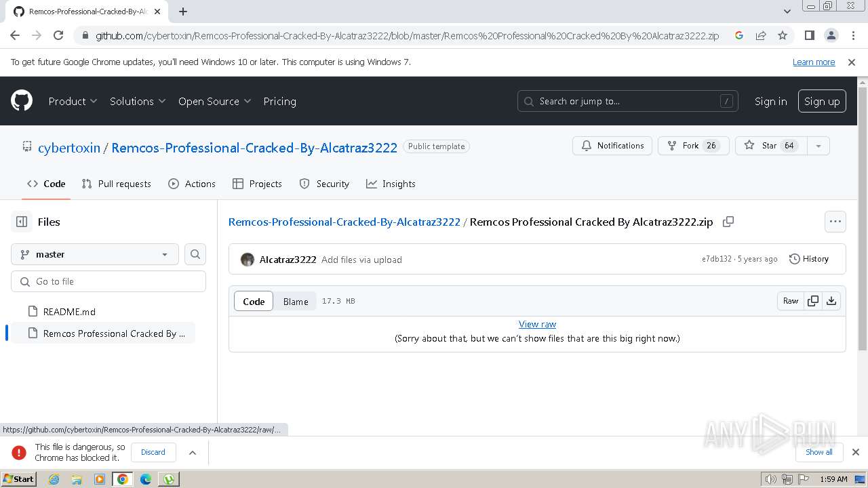Image resolution: width=868 pixels, height=488 pixels.
Task: Open the three-dot more file actions menu
Action: click(x=835, y=222)
